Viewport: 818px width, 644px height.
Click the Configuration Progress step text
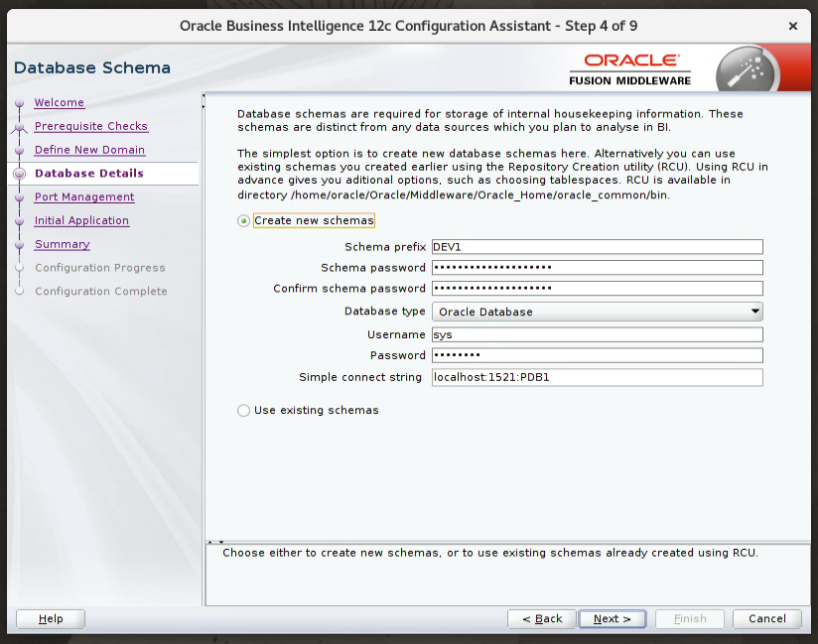[x=100, y=268]
